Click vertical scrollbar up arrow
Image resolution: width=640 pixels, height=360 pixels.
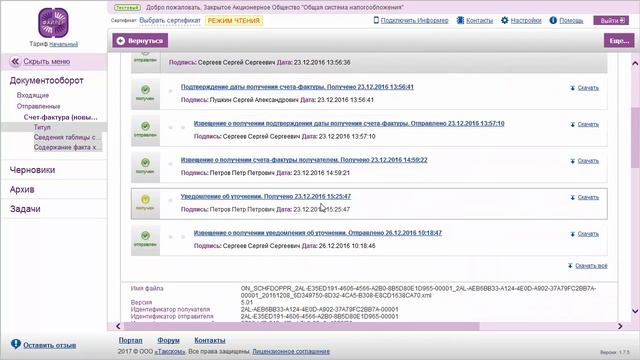(x=635, y=63)
